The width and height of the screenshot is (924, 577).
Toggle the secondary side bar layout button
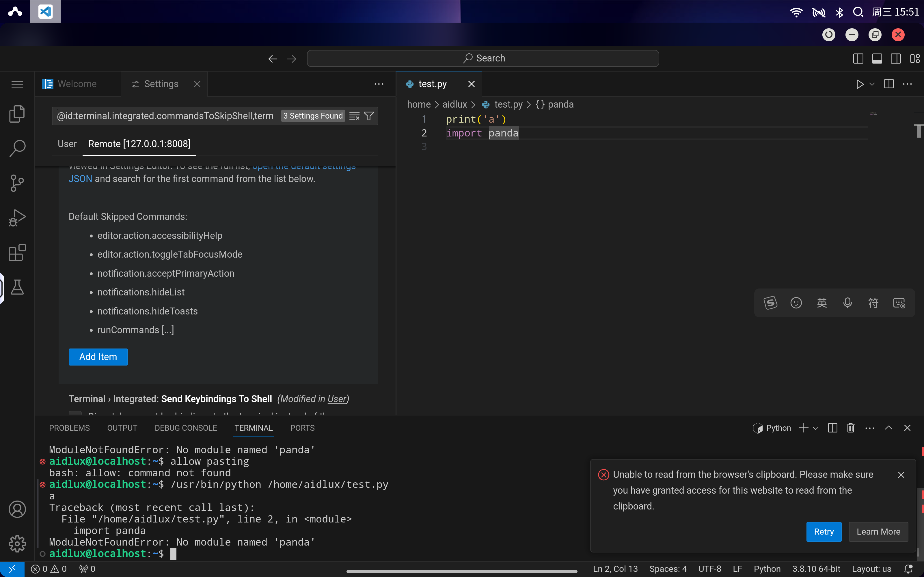click(895, 58)
